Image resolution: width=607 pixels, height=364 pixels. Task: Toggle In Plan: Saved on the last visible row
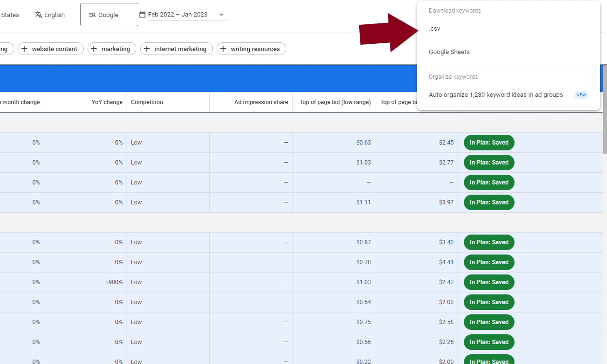point(489,360)
